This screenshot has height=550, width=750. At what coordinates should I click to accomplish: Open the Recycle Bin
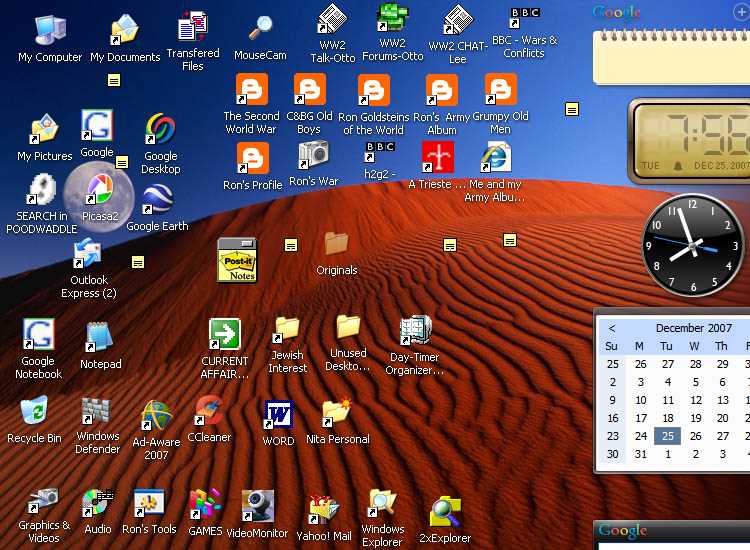point(34,412)
